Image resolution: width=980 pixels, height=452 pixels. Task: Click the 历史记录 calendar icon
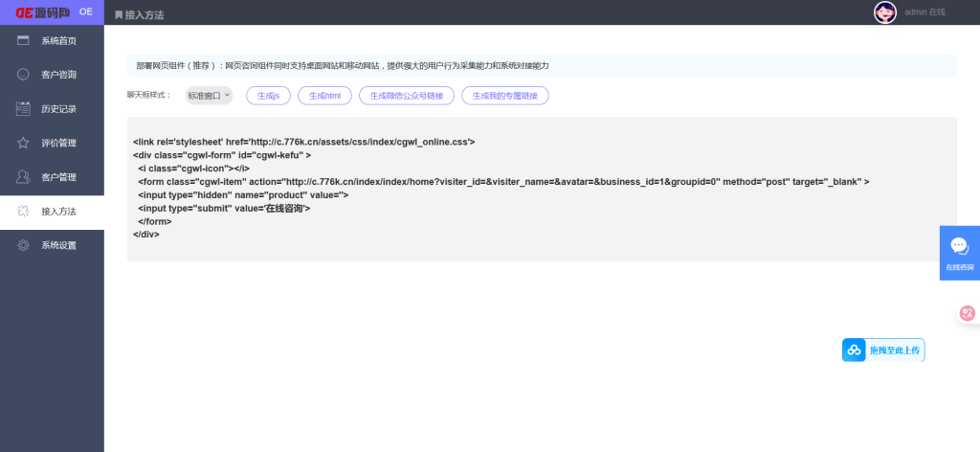click(23, 108)
